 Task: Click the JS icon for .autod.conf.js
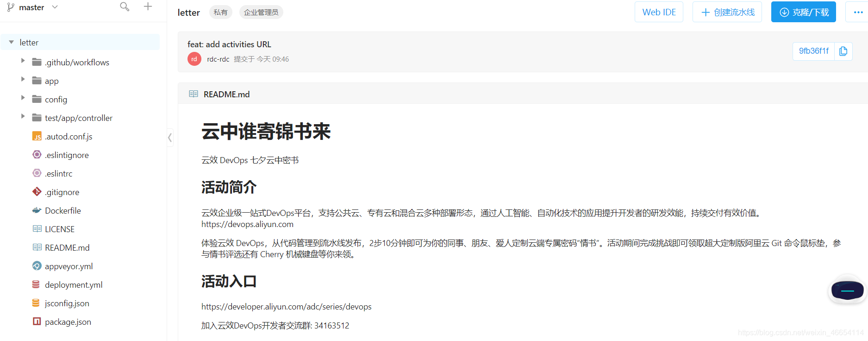click(x=37, y=136)
